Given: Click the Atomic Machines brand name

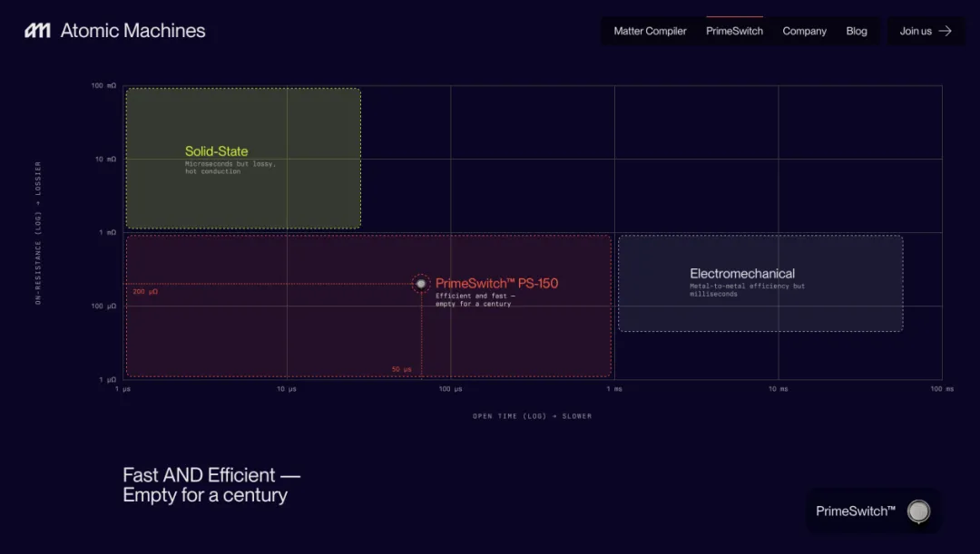Looking at the screenshot, I should [132, 31].
